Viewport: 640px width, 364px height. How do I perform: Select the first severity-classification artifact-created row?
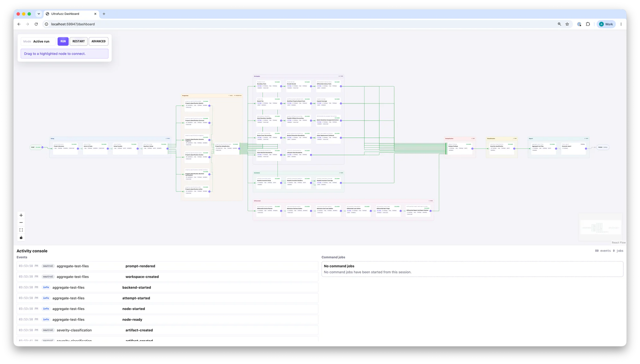pyautogui.click(x=167, y=330)
